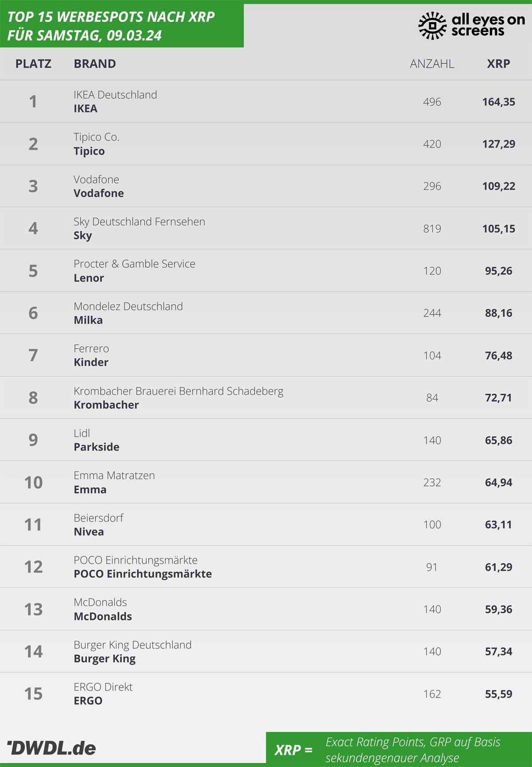Click the XRP column header
The image size is (532, 767).
click(x=498, y=64)
